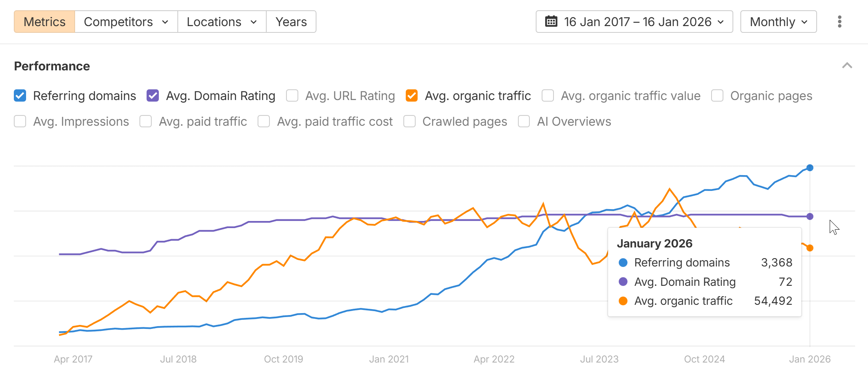Click the blue Referring domains endpoint marker
The width and height of the screenshot is (868, 372).
pos(810,168)
